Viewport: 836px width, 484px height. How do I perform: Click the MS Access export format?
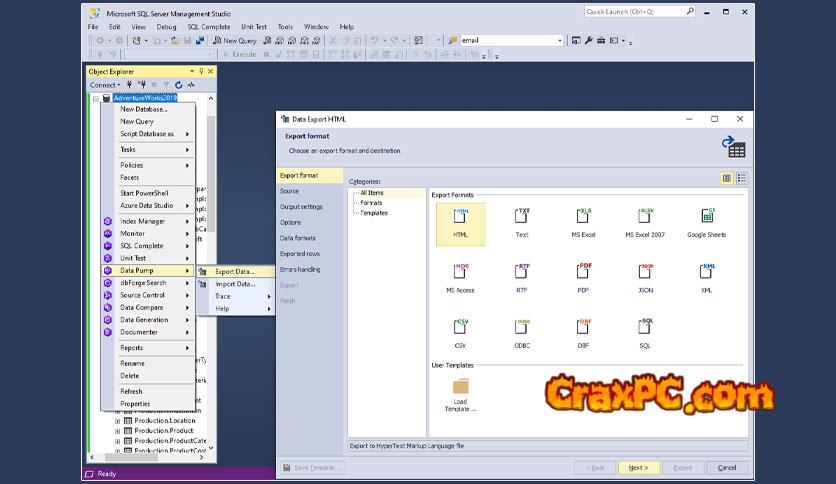[460, 272]
